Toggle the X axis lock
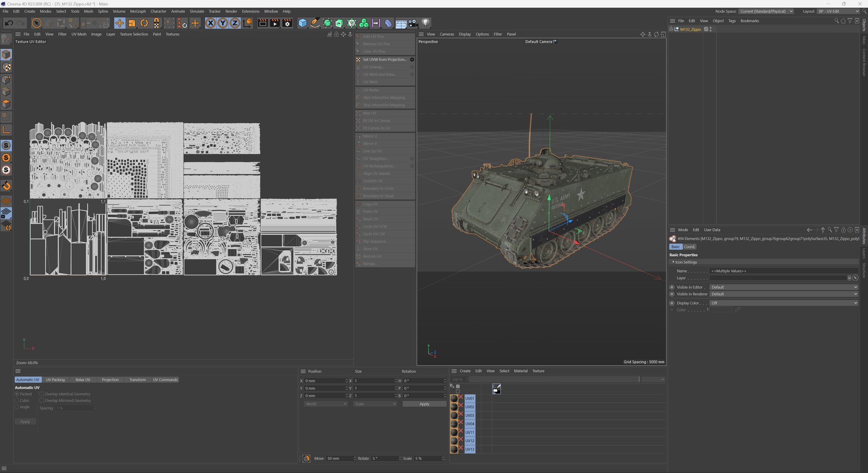This screenshot has width=868, height=473. (x=211, y=23)
